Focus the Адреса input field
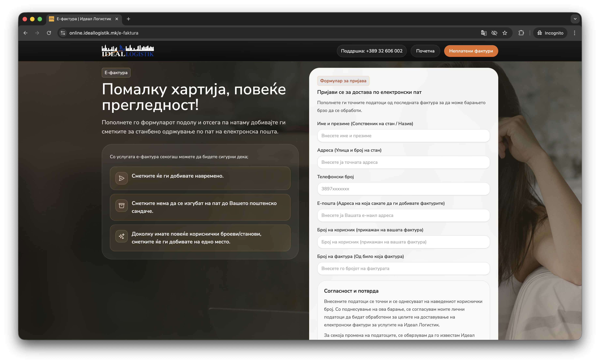The image size is (600, 364). tap(404, 162)
